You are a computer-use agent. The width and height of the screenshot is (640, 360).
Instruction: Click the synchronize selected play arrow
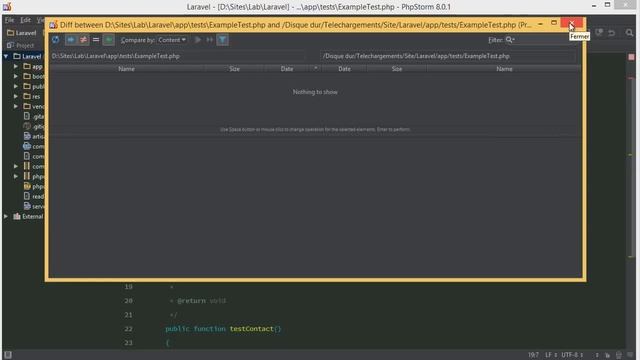tap(198, 40)
